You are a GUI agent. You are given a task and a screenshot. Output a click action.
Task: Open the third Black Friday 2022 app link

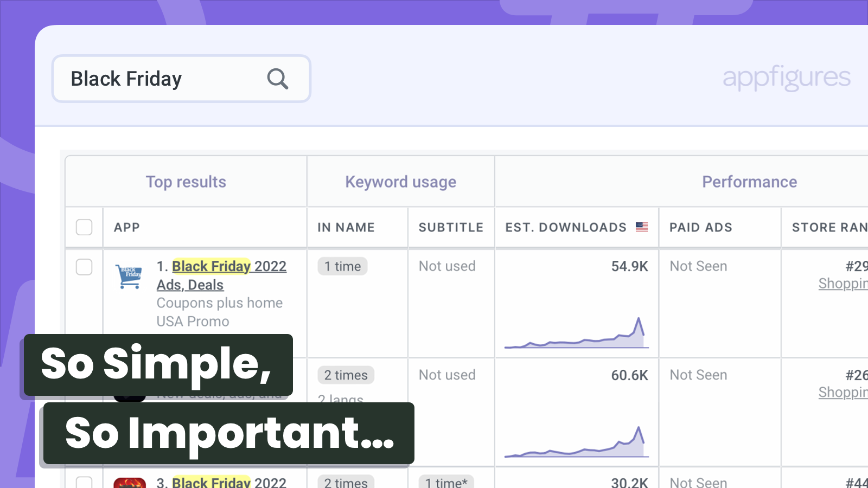pos(229,482)
